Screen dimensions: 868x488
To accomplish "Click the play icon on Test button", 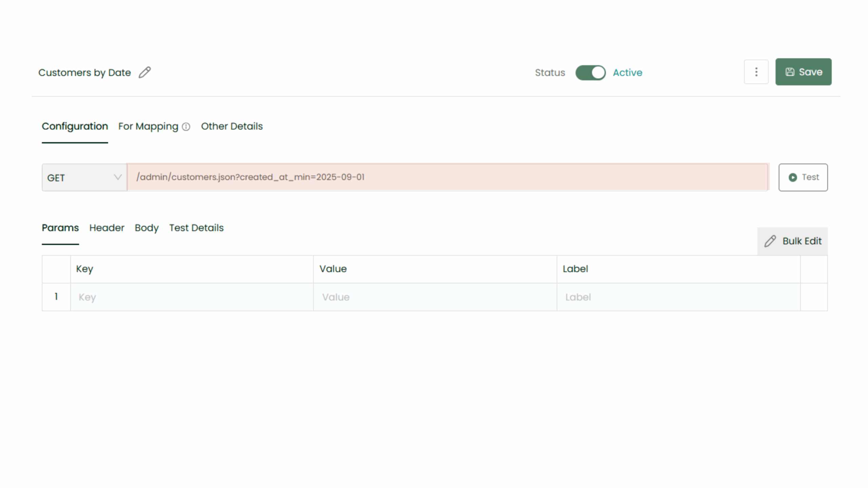I will pos(793,177).
